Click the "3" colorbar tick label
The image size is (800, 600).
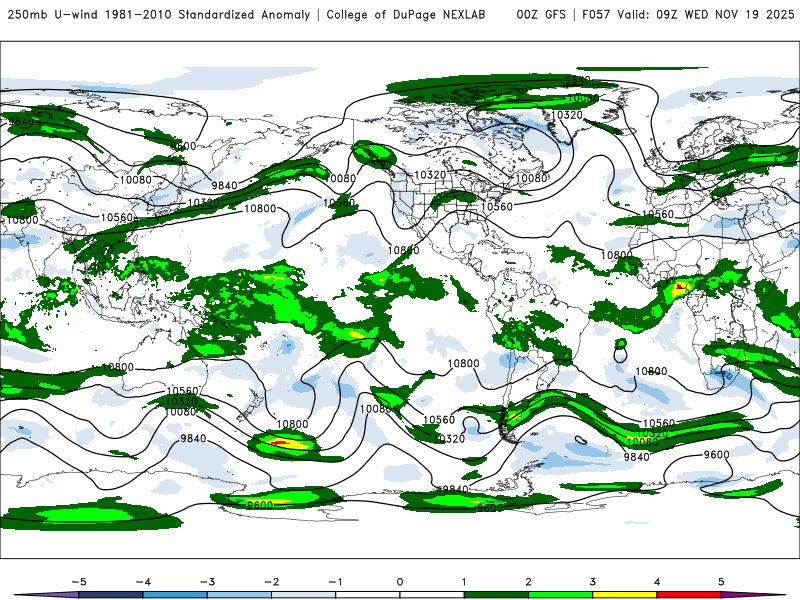pyautogui.click(x=592, y=582)
